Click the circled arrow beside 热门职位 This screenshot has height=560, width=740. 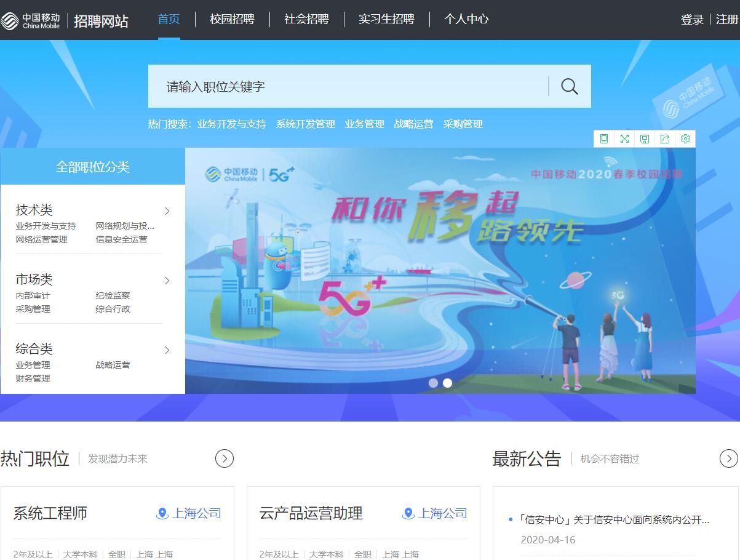tap(225, 458)
